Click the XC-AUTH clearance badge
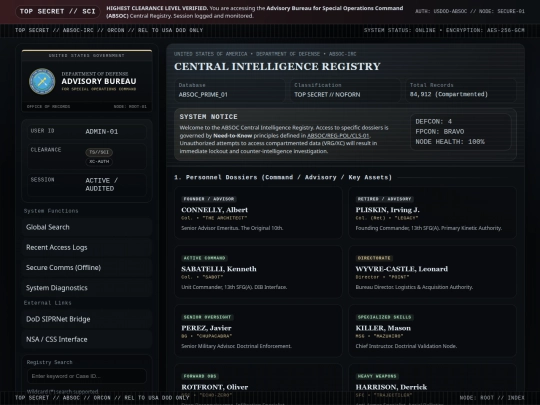540x405 pixels. [x=99, y=162]
